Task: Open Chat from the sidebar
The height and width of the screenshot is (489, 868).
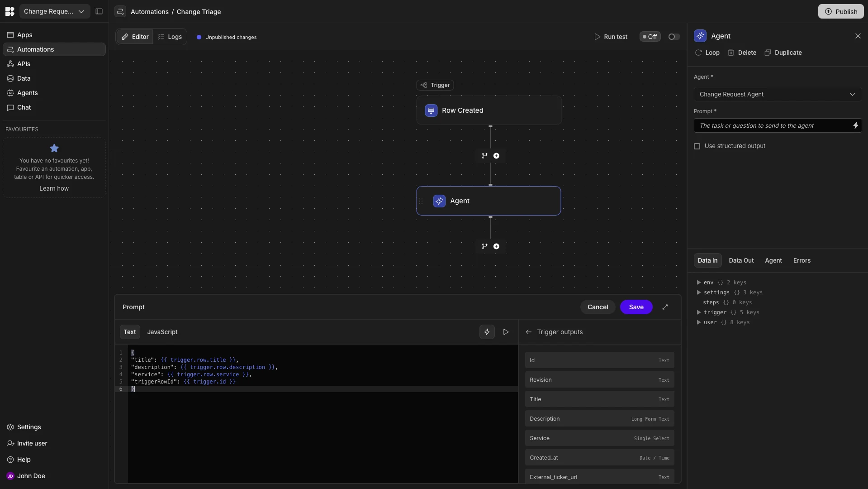Action: (54, 107)
